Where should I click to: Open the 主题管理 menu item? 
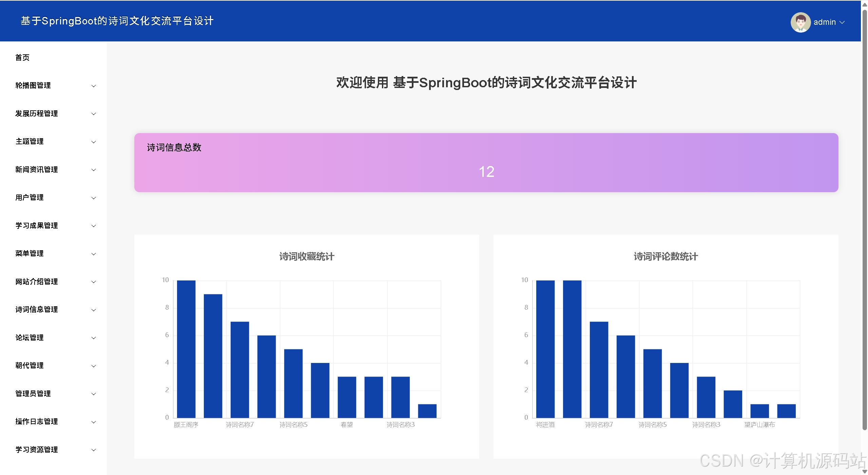pos(54,142)
